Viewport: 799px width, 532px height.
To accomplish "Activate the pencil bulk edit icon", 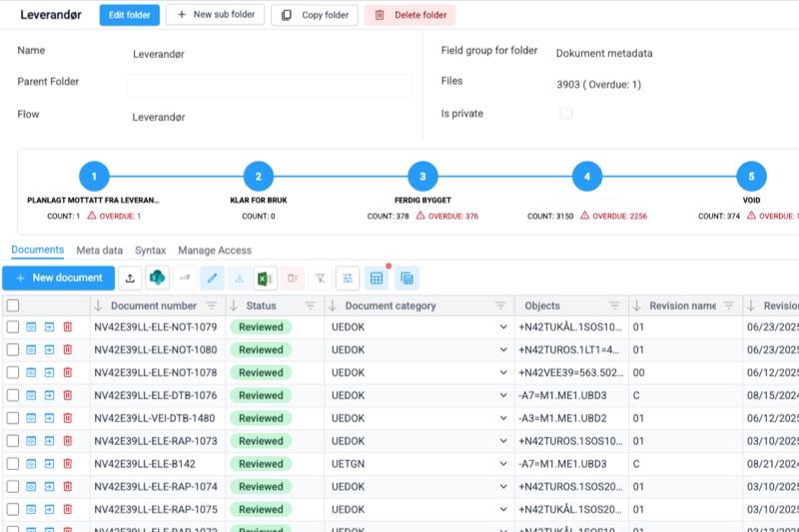I will (212, 277).
